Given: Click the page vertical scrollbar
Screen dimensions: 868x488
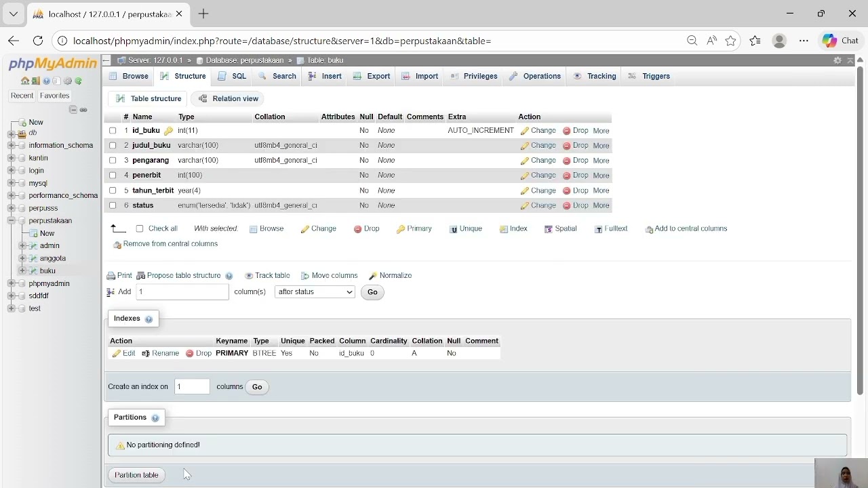Looking at the screenshot, I should (861, 230).
